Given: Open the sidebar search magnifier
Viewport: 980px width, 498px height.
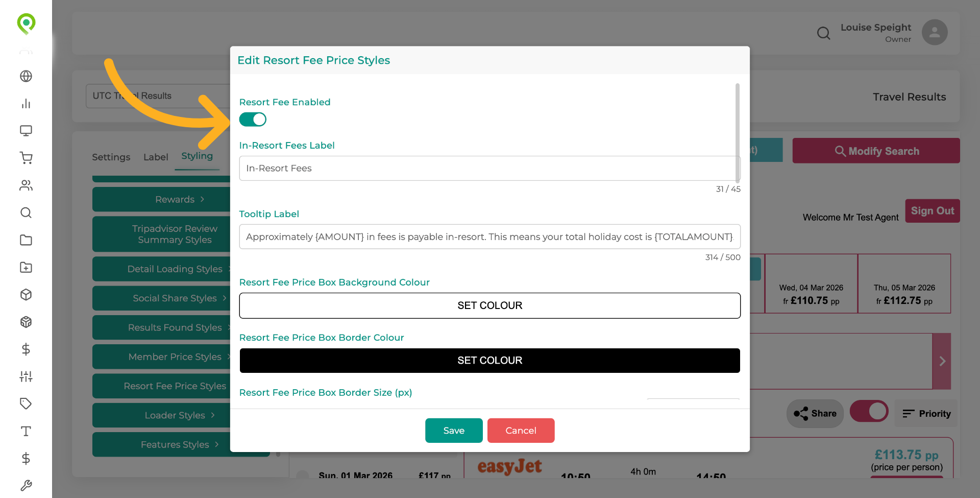Looking at the screenshot, I should (x=26, y=213).
